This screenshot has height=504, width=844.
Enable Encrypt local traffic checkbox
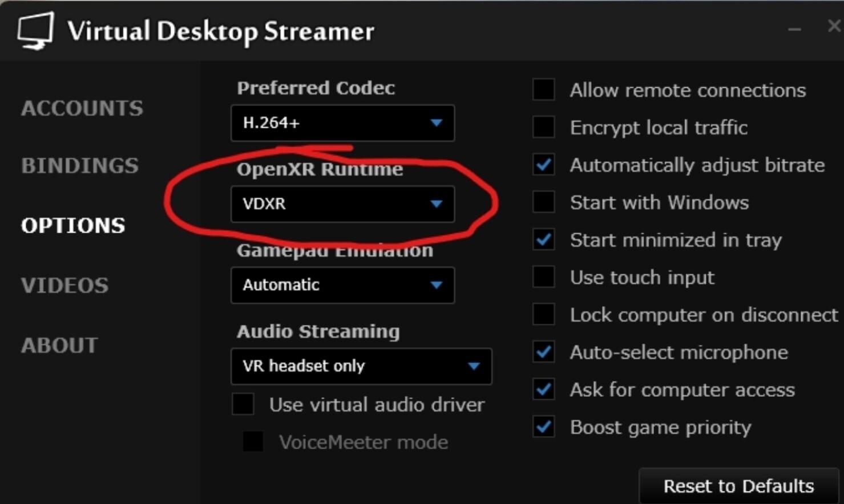[x=543, y=127]
